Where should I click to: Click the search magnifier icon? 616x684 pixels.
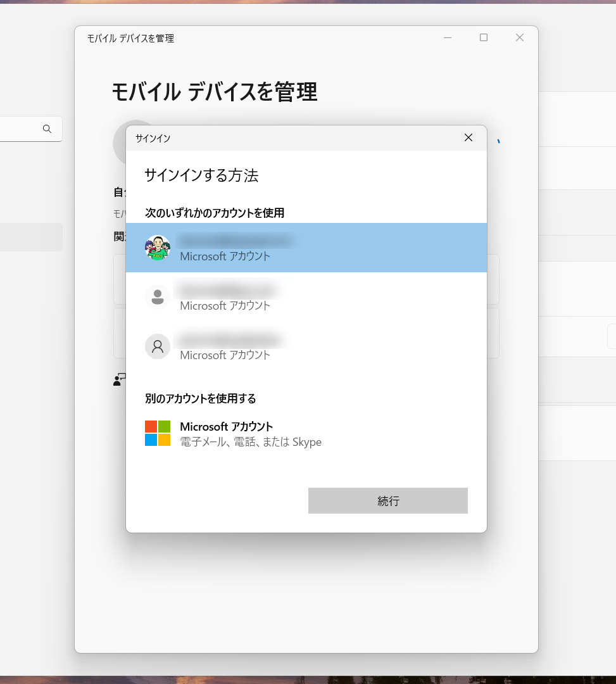coord(47,129)
